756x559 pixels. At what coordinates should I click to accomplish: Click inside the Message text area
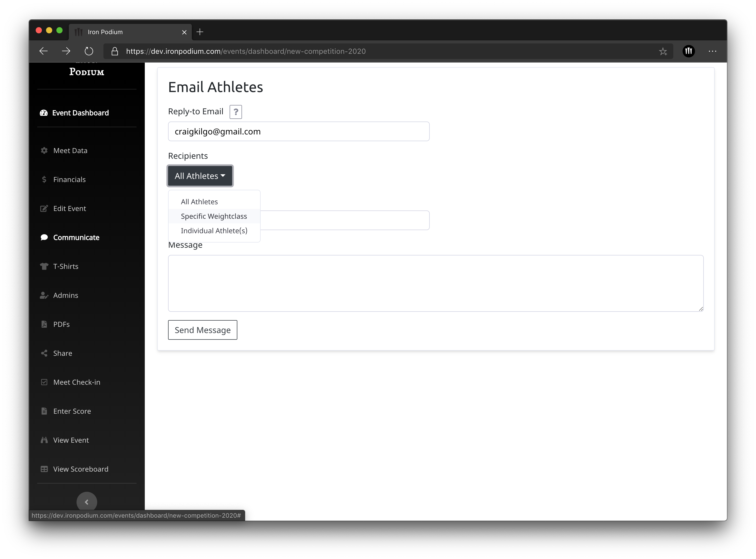click(436, 283)
